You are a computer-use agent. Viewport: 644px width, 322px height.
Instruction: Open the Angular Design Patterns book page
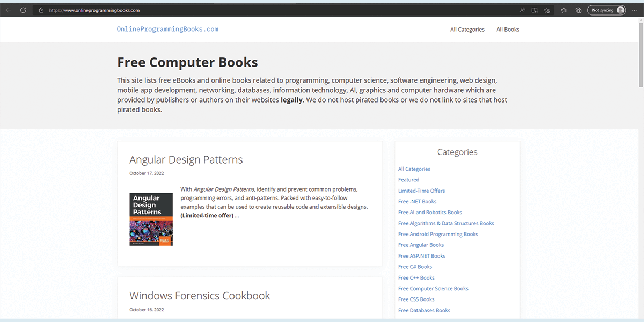point(186,159)
